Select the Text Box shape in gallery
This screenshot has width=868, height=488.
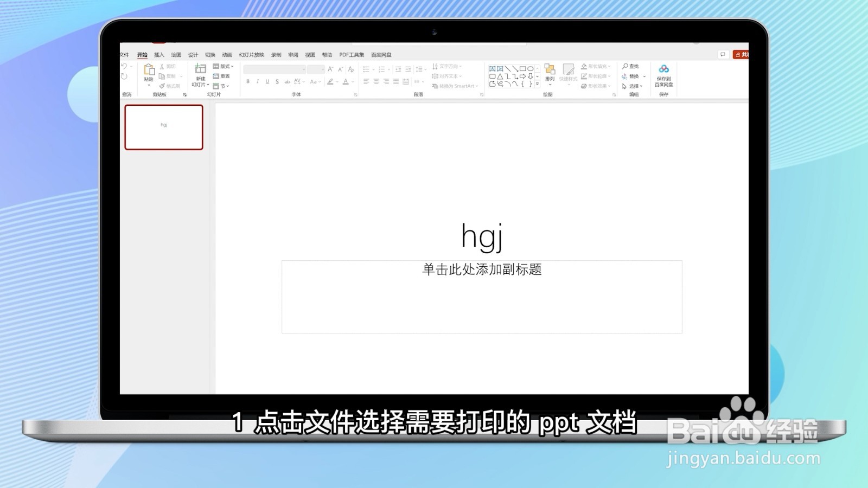point(492,69)
